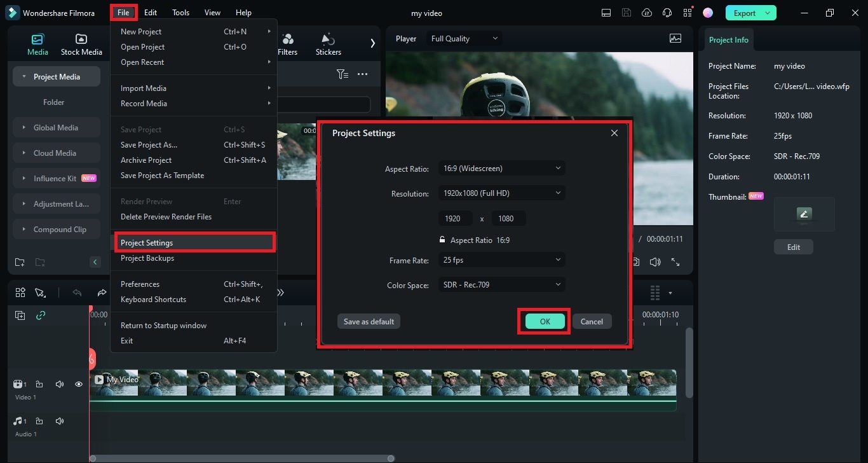
Task: Select Import Media menu entry
Action: (194, 88)
